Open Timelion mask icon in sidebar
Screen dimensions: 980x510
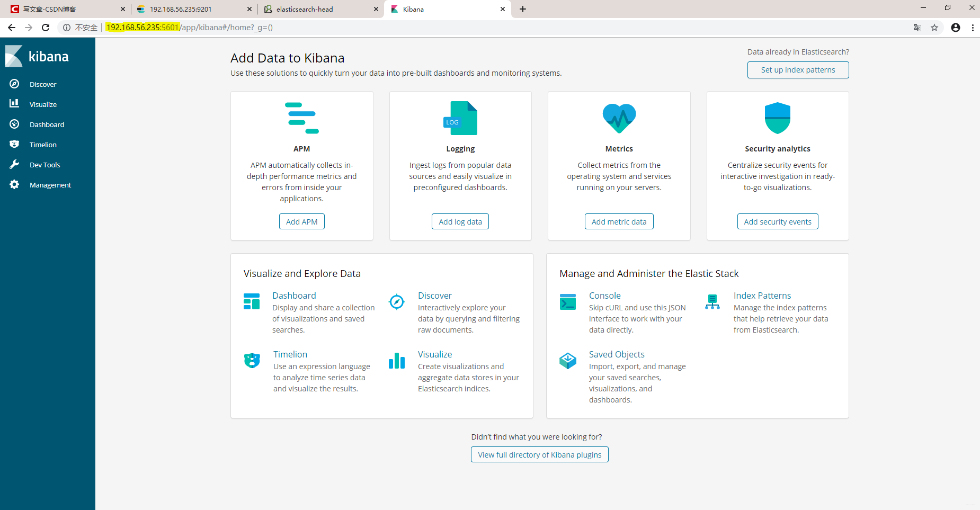point(14,144)
